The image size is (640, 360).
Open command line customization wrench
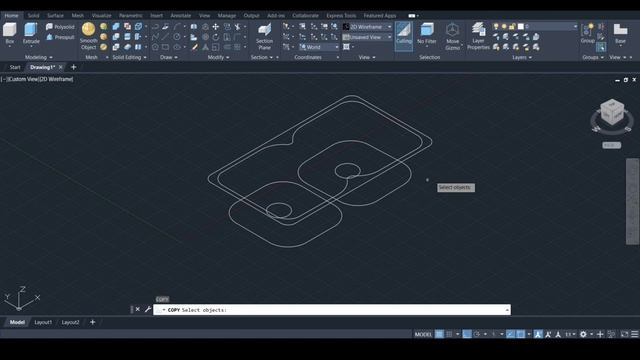coord(148,310)
